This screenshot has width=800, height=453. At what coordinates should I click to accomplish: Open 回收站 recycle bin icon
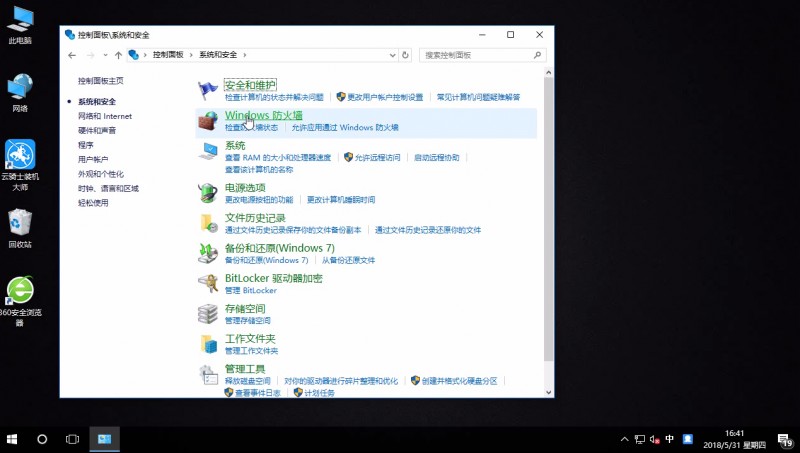[x=20, y=229]
